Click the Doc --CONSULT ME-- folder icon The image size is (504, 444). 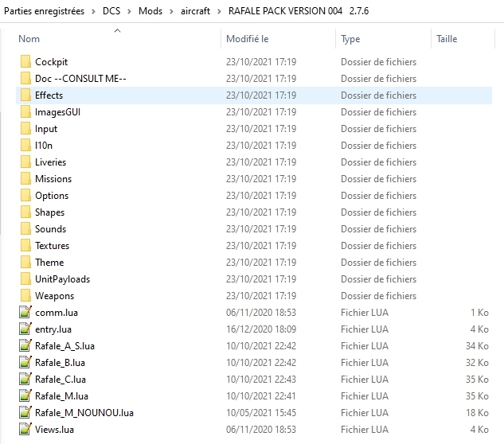tap(25, 78)
